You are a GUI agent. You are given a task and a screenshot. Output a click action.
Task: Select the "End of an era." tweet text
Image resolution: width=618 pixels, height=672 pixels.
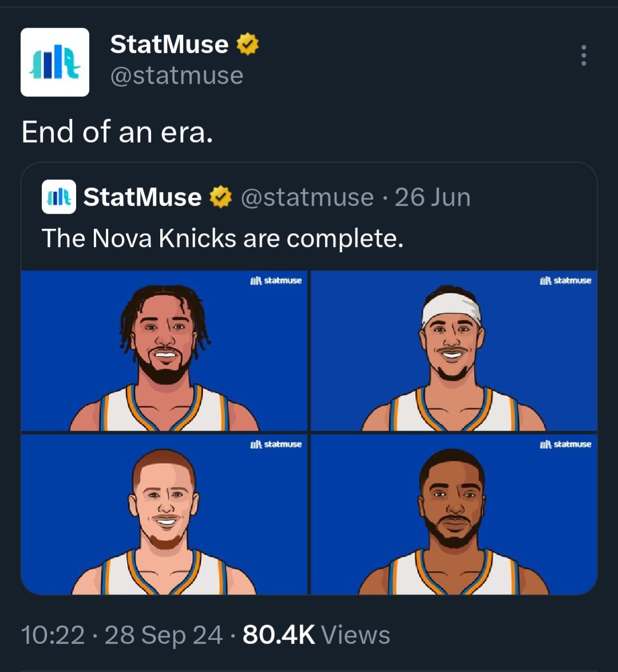[x=117, y=132]
